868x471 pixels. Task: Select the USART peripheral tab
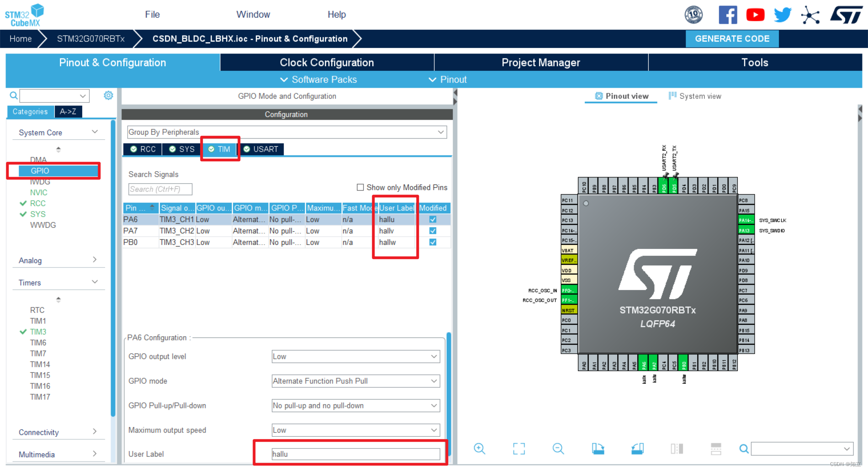click(261, 149)
